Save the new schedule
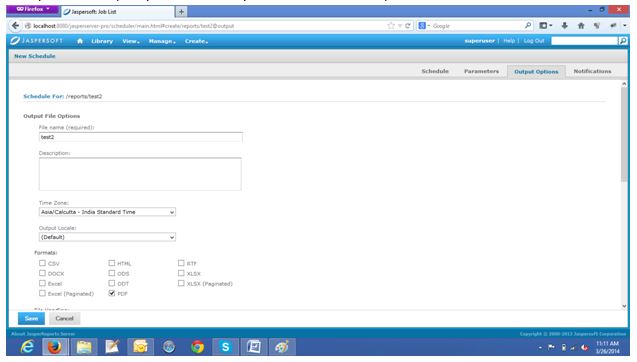 pos(31,319)
